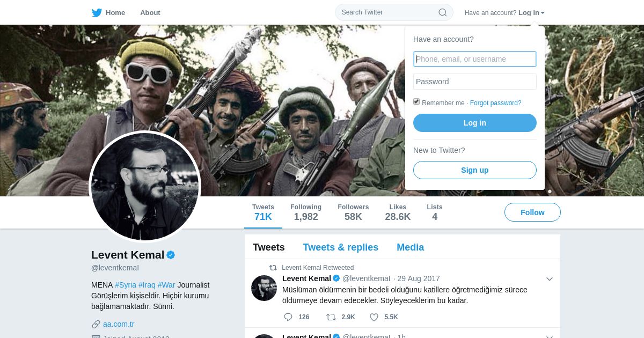Image resolution: width=644 pixels, height=338 pixels.
Task: Click the search magnifier icon
Action: coord(443,12)
